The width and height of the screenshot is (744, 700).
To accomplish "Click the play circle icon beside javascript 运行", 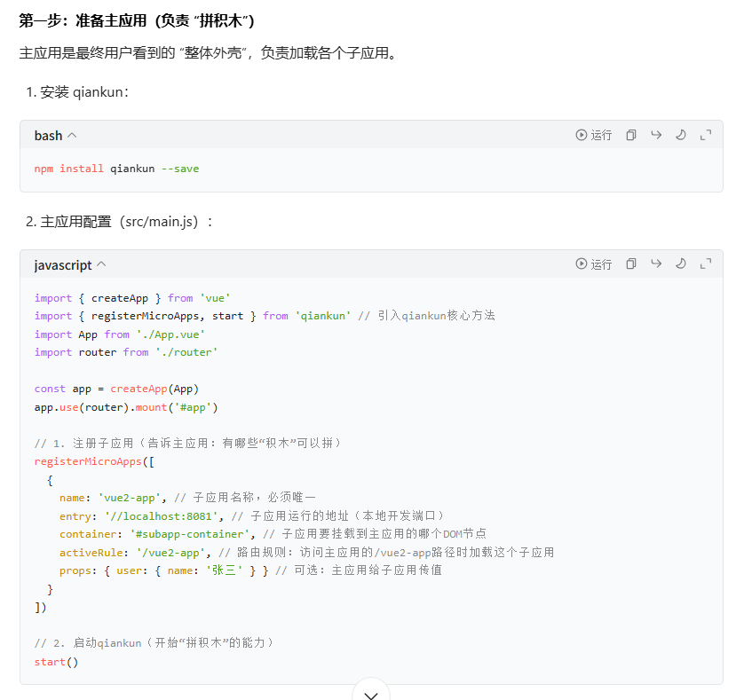I will [x=582, y=264].
